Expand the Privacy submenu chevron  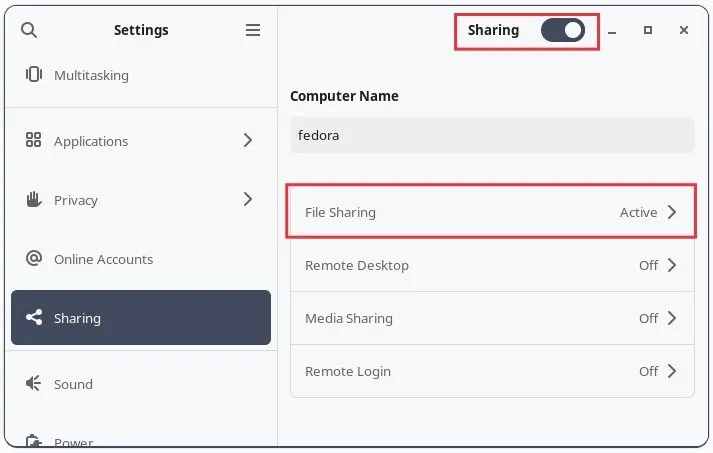248,200
